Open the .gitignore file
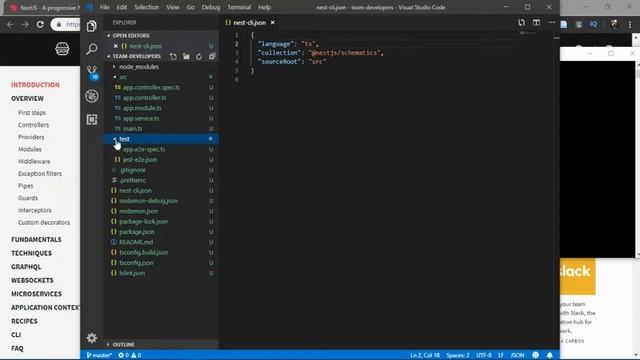 (x=132, y=170)
